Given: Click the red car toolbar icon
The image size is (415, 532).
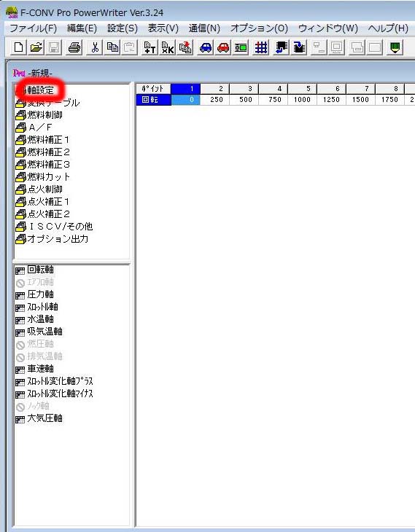Looking at the screenshot, I should tap(222, 47).
